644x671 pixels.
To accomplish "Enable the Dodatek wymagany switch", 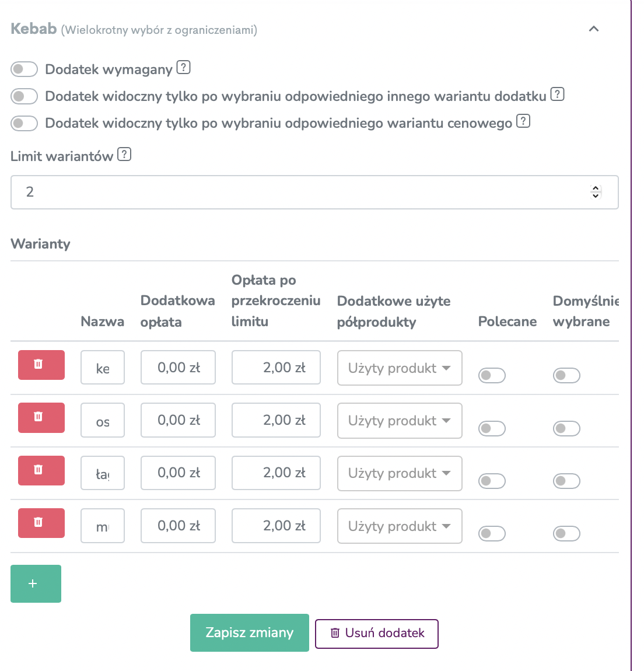I will coord(24,69).
